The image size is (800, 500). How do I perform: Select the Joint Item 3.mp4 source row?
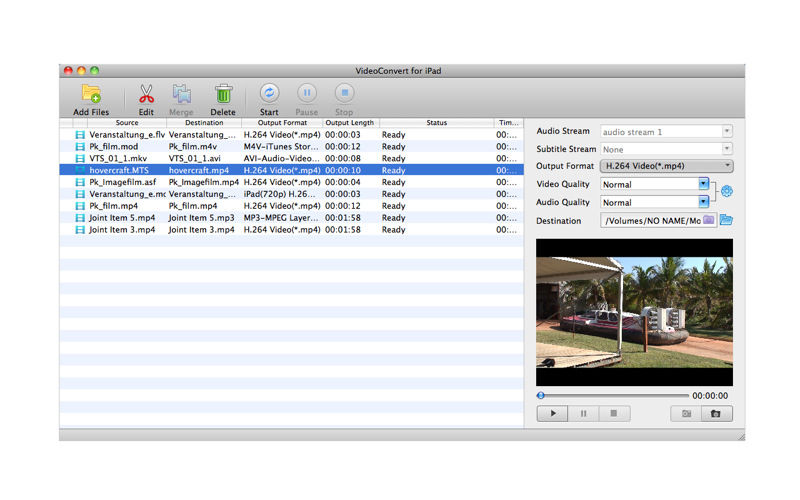click(122, 230)
